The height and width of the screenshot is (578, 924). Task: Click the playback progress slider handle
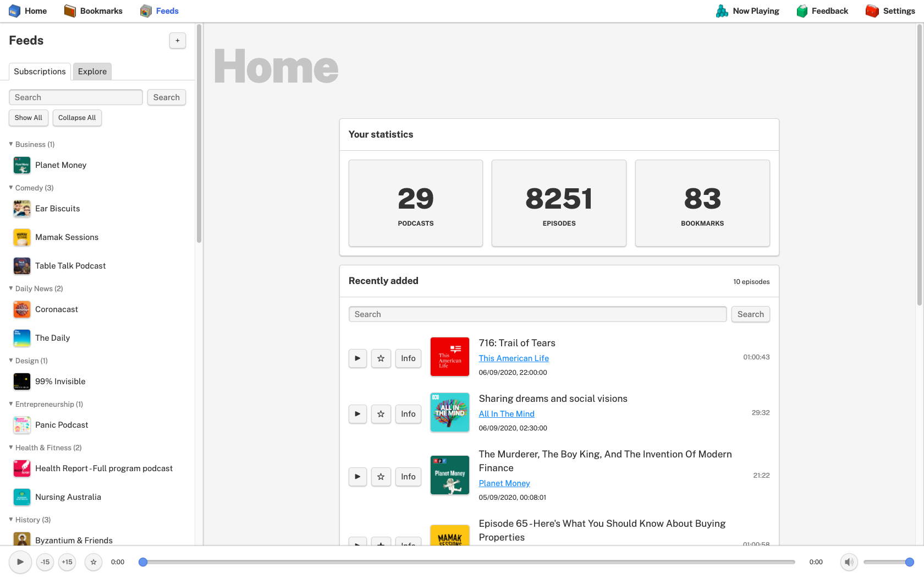click(143, 562)
